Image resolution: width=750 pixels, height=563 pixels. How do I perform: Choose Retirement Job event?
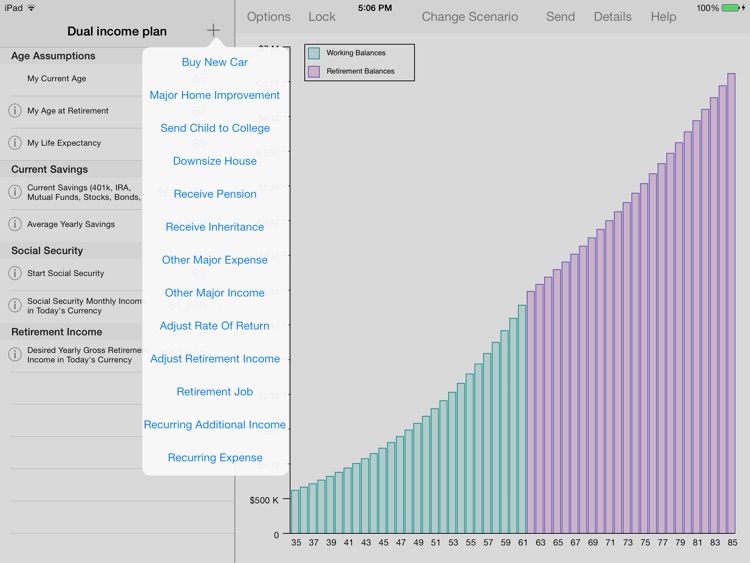[215, 392]
